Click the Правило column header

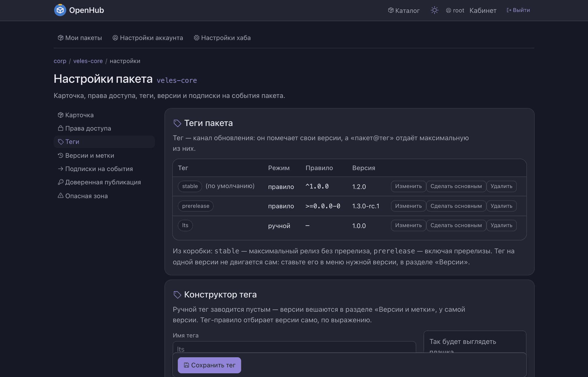pos(319,168)
